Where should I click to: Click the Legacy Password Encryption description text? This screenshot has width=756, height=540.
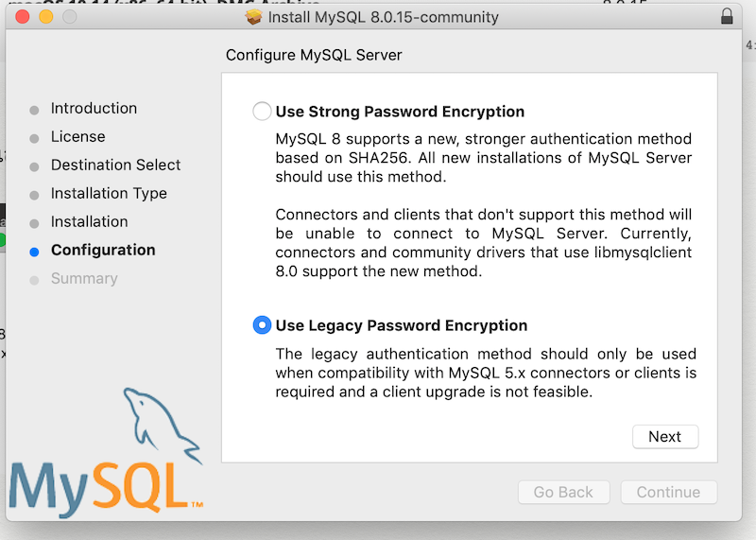486,373
